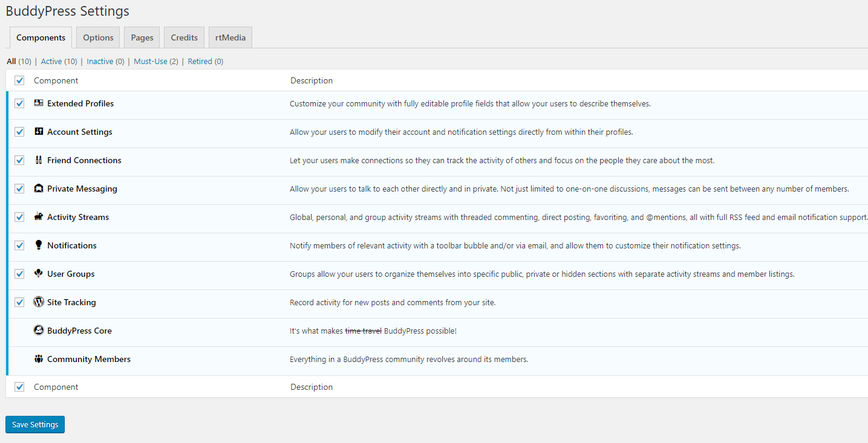Click the Account Settings description text

[462, 132]
